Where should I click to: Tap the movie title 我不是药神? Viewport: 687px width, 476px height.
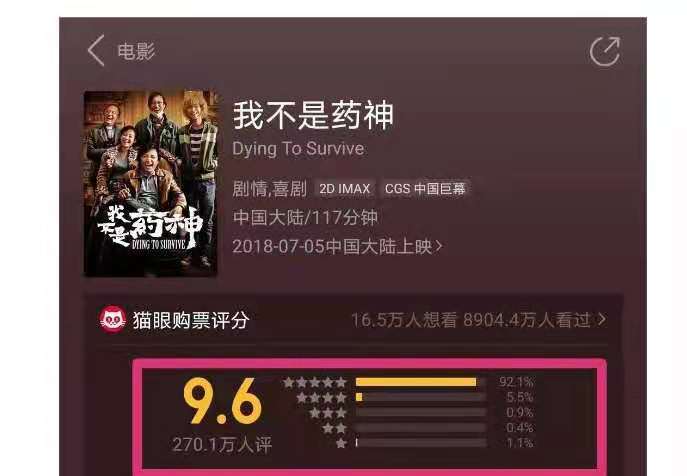click(313, 115)
